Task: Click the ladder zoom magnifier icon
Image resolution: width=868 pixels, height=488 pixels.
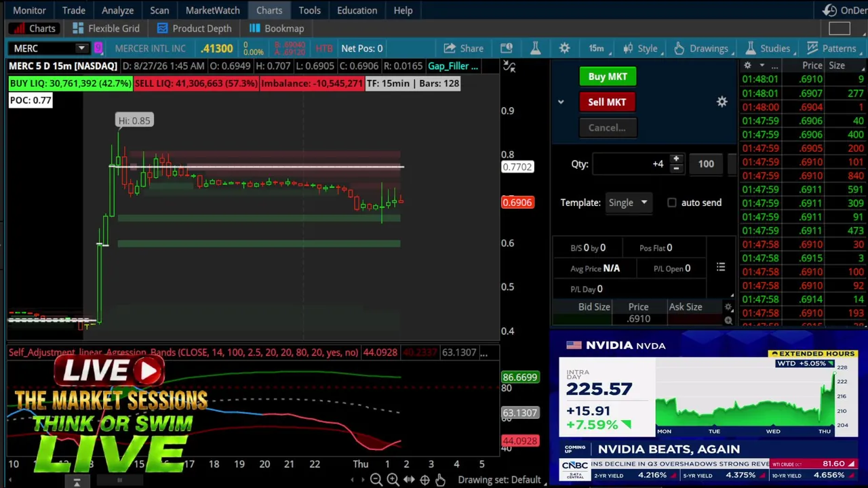Action: click(x=728, y=321)
